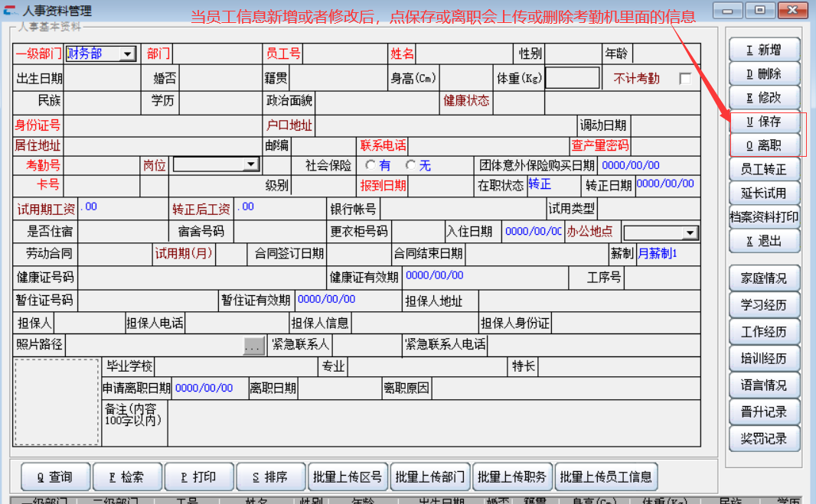Viewport: 816px width, 504px height.
Task: Click the employee photo placeholder
Action: 57,402
